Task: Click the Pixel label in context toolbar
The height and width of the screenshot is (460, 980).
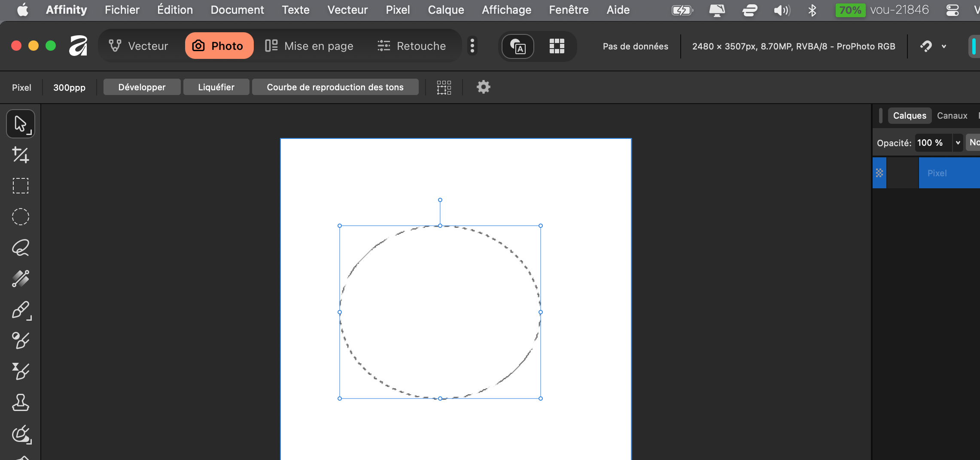Action: [21, 88]
